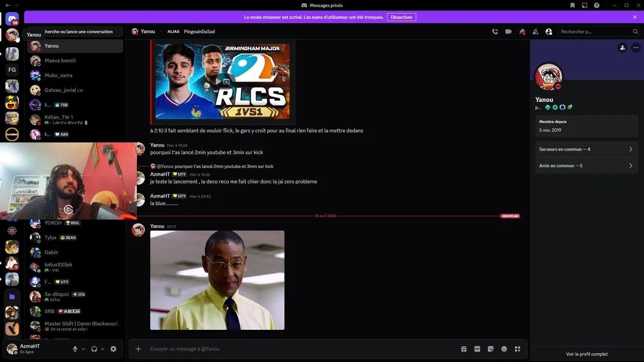
Task: Open loKus100lek conversation
Action: point(75,267)
